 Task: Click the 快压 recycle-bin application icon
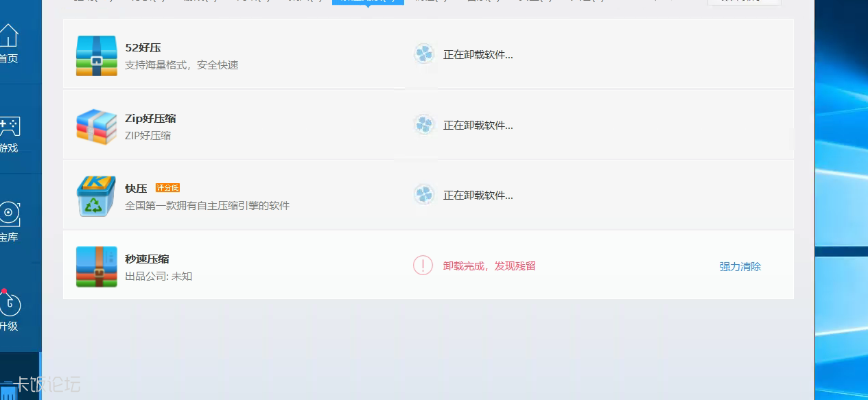[x=97, y=196]
